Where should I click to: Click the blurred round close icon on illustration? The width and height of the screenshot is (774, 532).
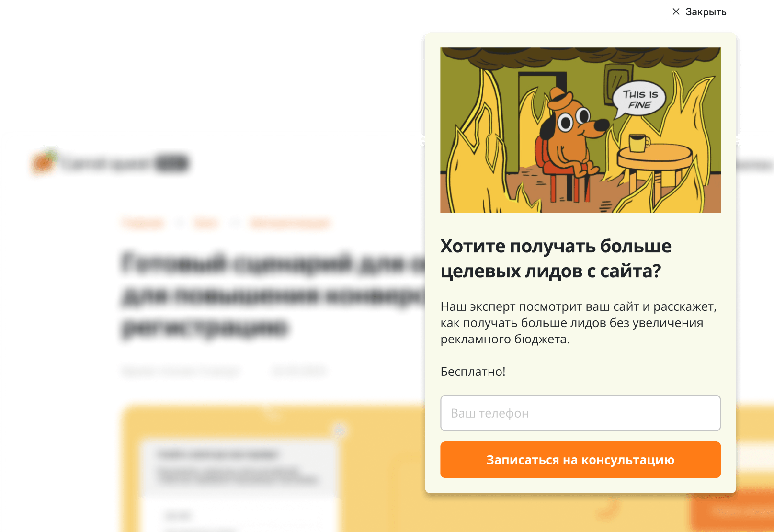(x=340, y=430)
